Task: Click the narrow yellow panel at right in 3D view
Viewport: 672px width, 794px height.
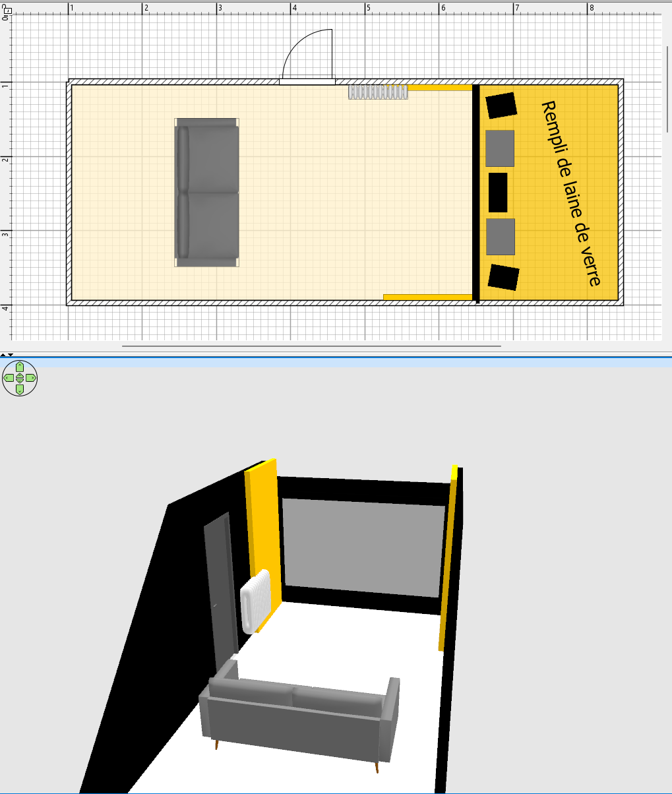Action: (448, 558)
